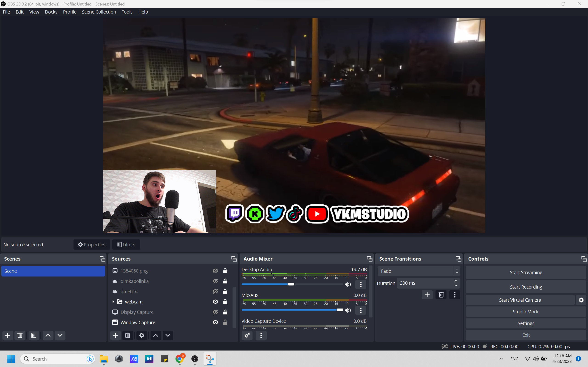Click Start Streaming
588x367 pixels.
[x=526, y=272]
